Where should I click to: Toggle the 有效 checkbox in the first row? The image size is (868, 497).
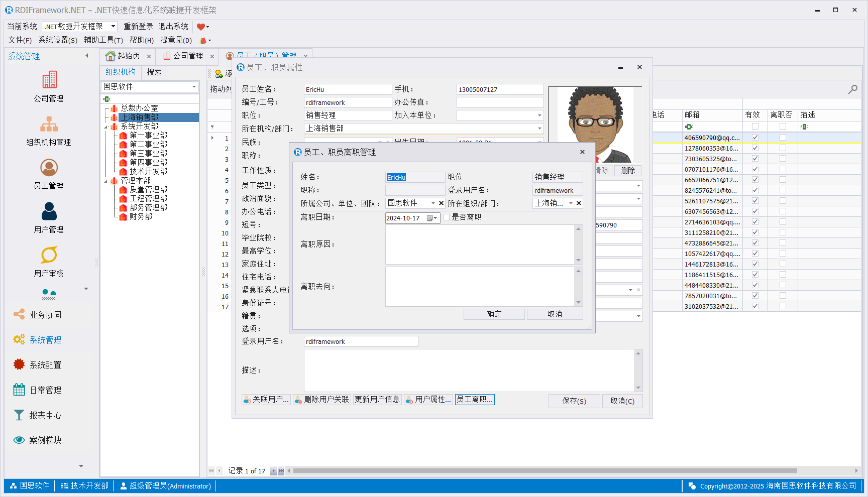pyautogui.click(x=755, y=138)
